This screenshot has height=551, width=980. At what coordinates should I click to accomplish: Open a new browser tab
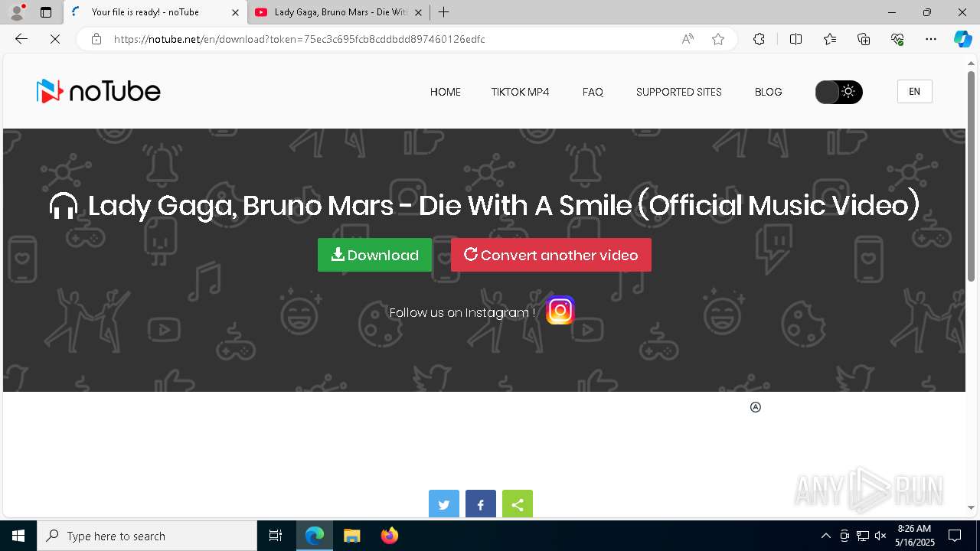click(443, 12)
